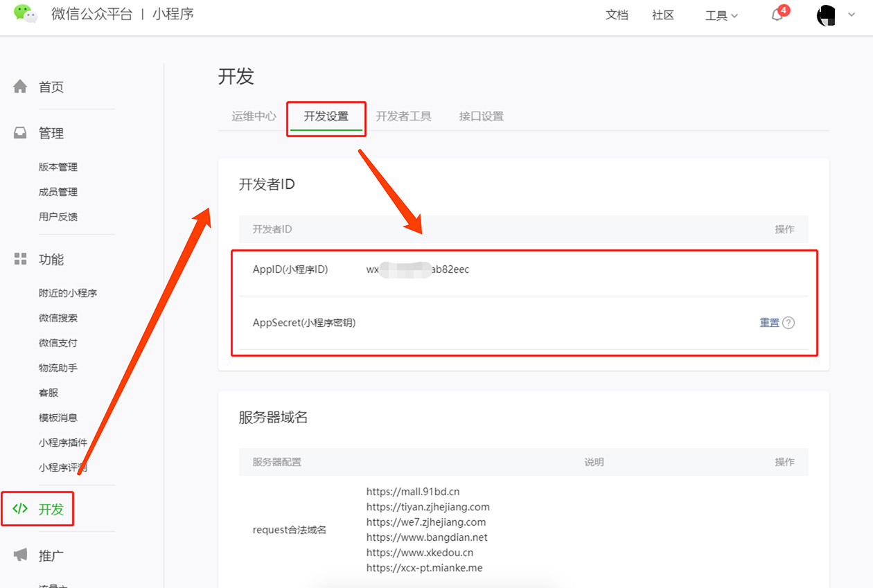Click https://we7.zjhejiang.com domain
Viewport: 873px width, 588px height.
tap(426, 522)
